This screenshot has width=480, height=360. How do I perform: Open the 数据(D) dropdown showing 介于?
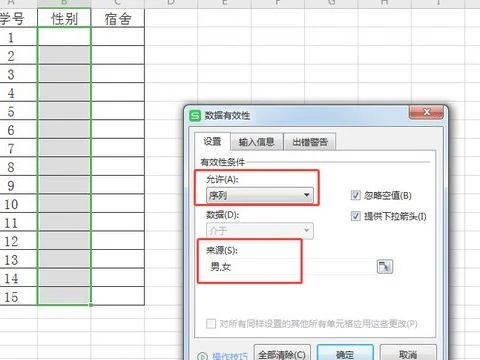click(x=260, y=231)
